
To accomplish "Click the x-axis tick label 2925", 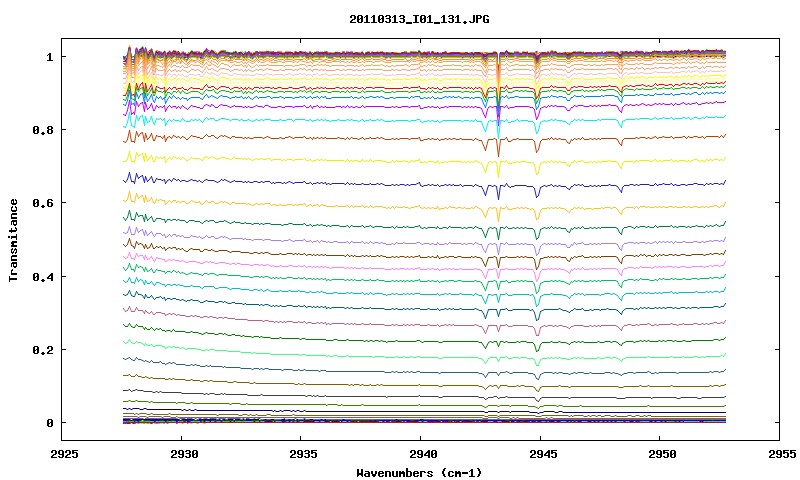I will tap(64, 454).
